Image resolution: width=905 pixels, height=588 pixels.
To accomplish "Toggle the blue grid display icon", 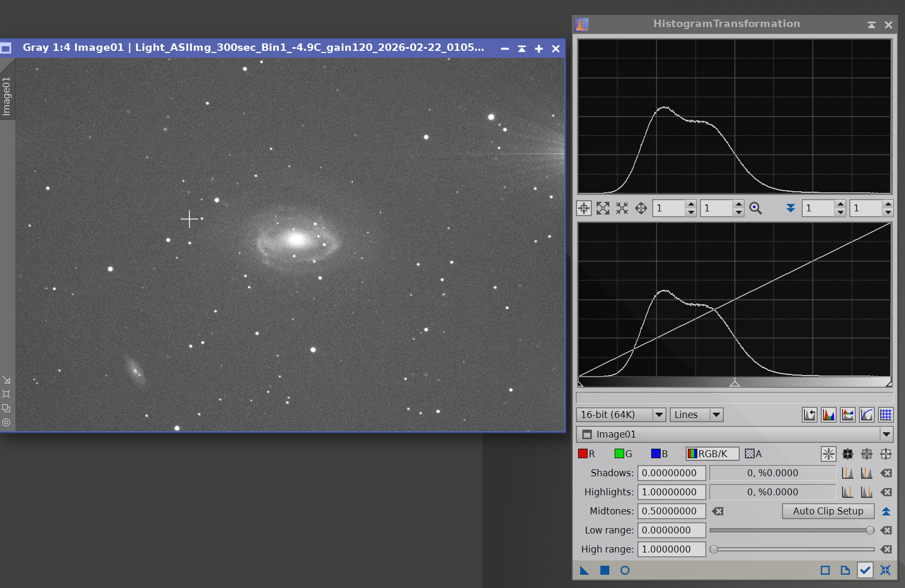I will tap(886, 415).
